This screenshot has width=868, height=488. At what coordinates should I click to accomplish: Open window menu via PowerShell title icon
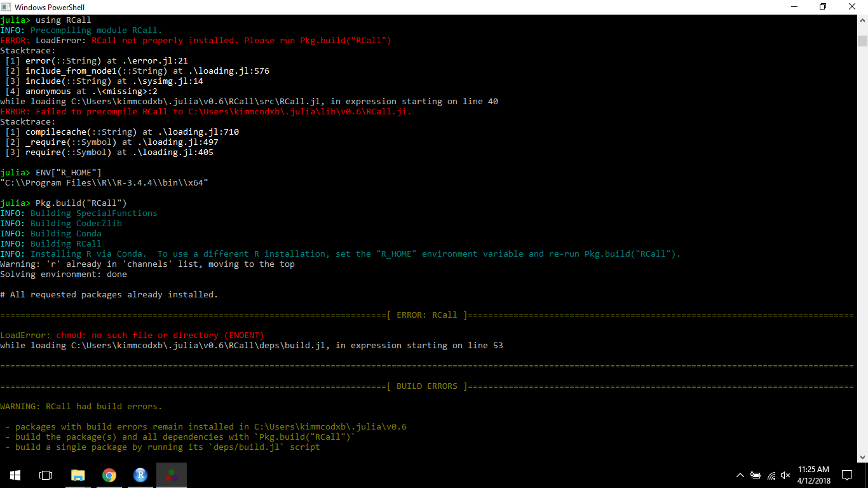[6, 7]
